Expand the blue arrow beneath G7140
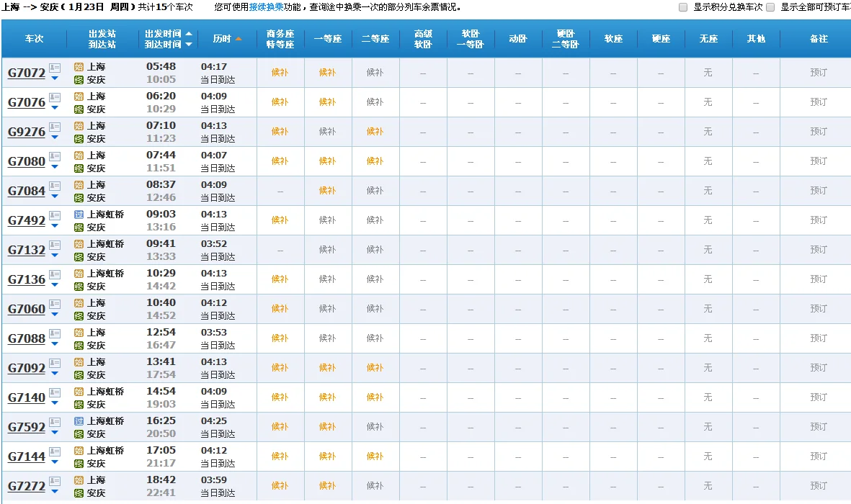The height and width of the screenshot is (504, 851). tap(55, 403)
